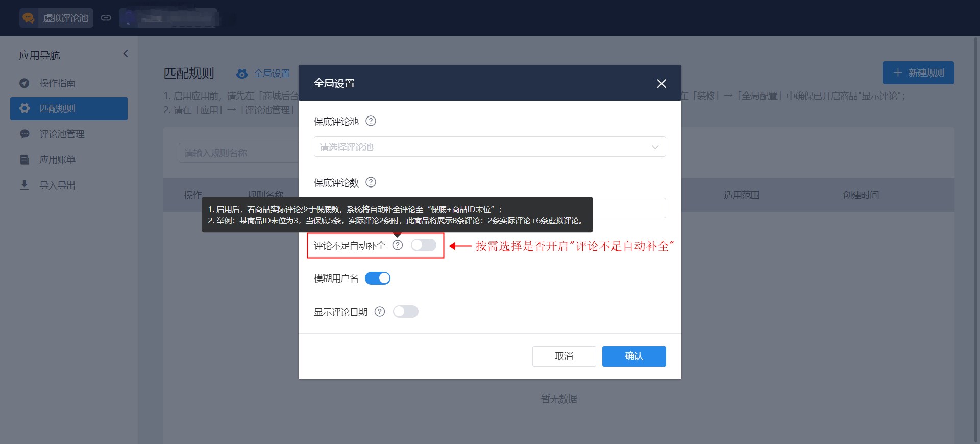Click the 全局设置 gear icon
Viewport: 980px width, 444px height.
[x=242, y=74]
